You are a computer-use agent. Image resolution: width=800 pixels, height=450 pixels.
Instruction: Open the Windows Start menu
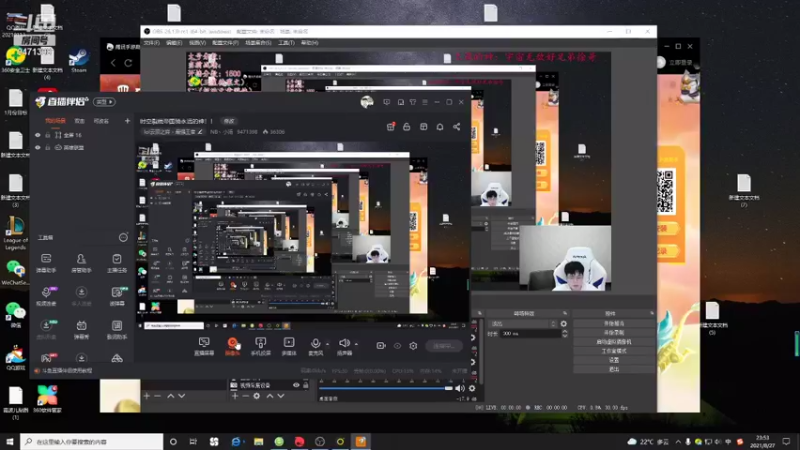pyautogui.click(x=10, y=441)
